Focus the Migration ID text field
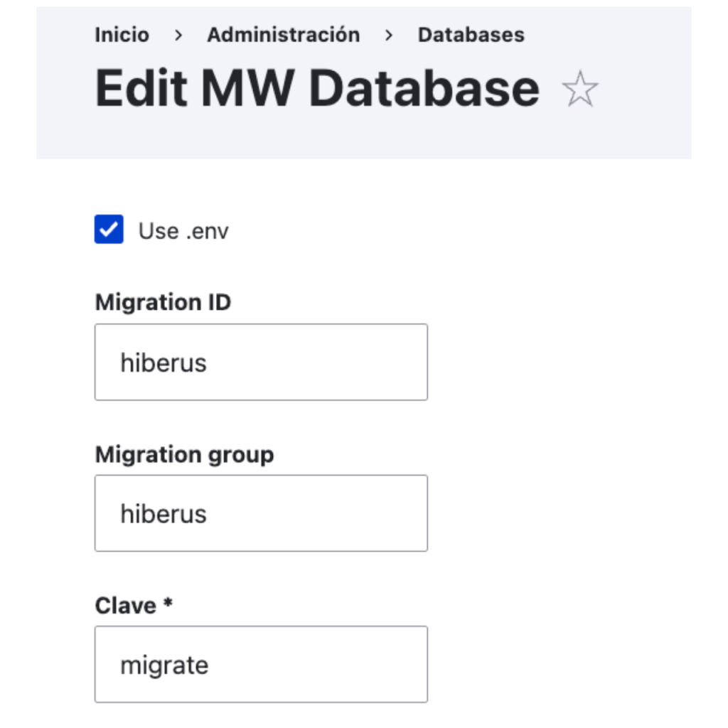 point(261,363)
